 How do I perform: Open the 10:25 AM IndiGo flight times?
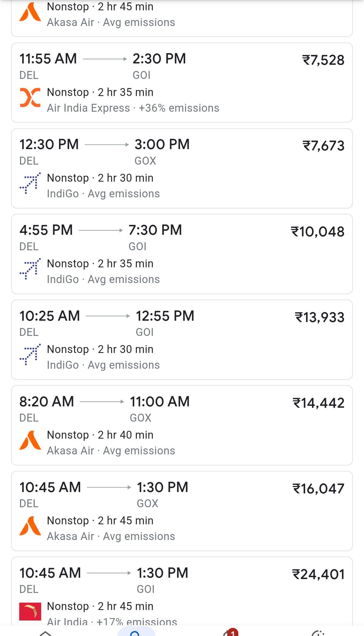click(107, 316)
